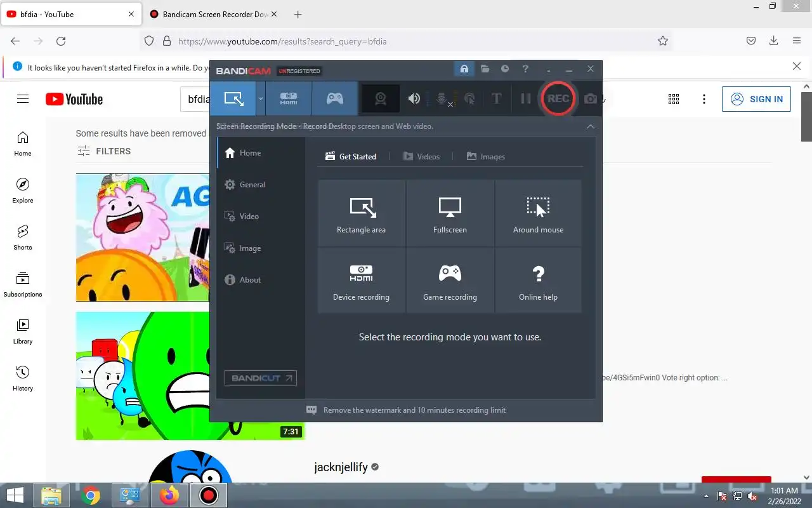This screenshot has width=812, height=508.
Task: Switch to the Images tab
Action: (486, 156)
